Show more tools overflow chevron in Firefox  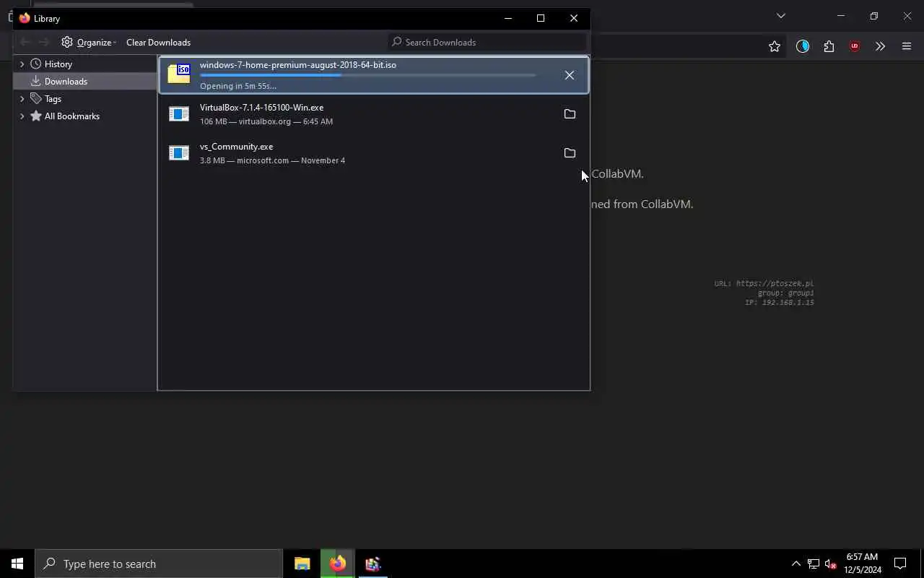tap(880, 46)
